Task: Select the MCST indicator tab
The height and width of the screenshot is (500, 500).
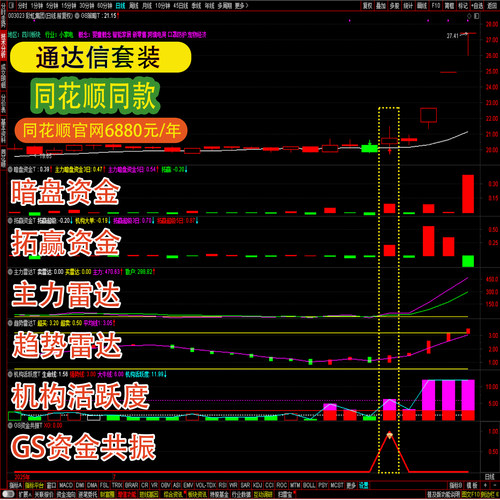Action: (336, 485)
